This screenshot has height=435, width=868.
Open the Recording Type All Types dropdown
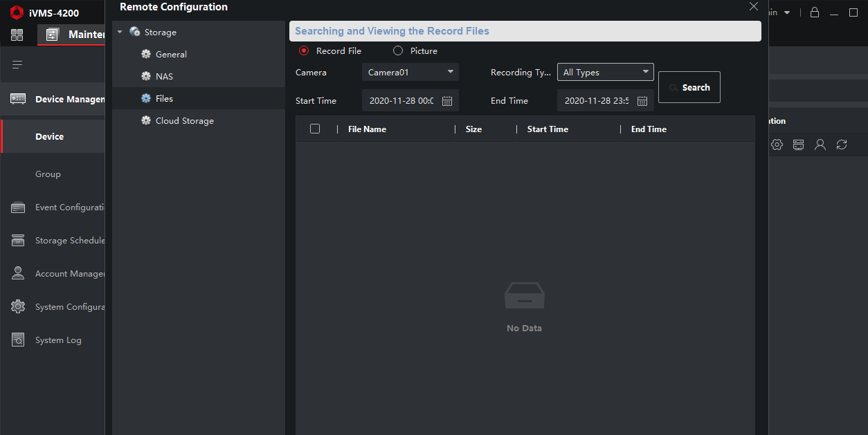pos(605,72)
